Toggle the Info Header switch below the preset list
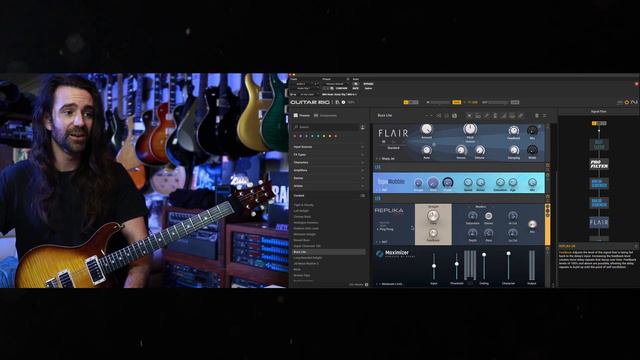The width and height of the screenshot is (640, 360). 366,284
